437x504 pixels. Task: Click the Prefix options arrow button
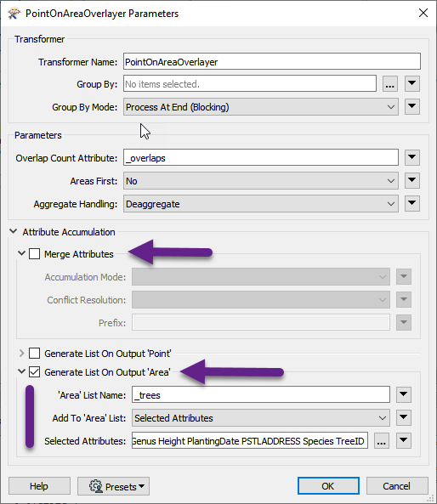pos(404,322)
